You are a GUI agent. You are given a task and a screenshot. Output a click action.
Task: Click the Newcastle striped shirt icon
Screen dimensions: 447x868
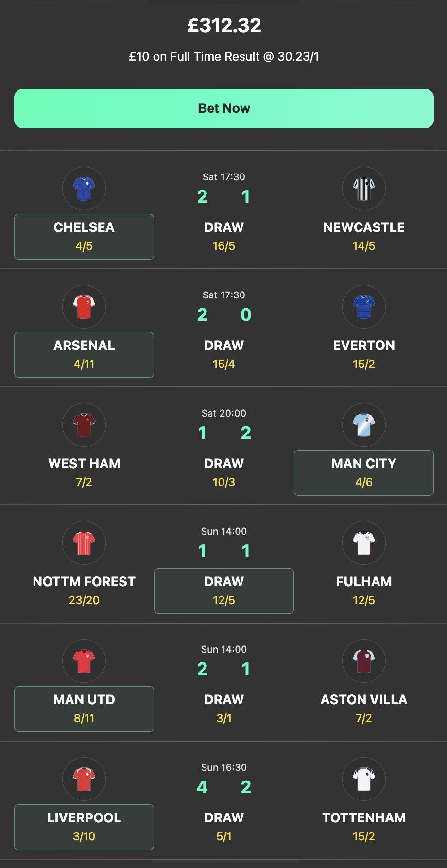coord(363,189)
